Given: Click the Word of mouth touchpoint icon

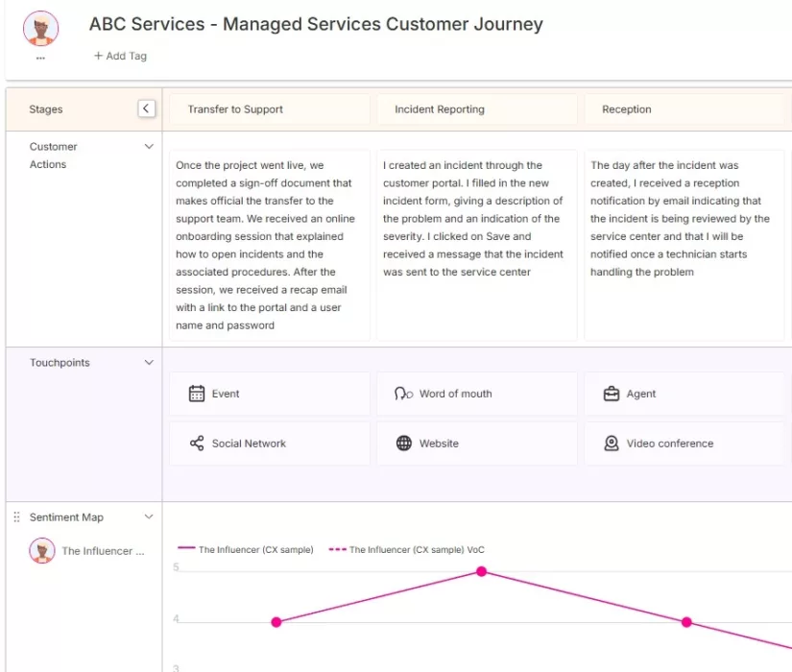Looking at the screenshot, I should tap(405, 394).
